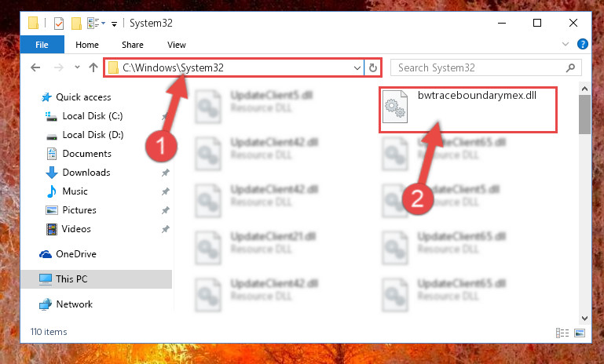This screenshot has height=364, width=604.
Task: Open the File menu
Action: pyautogui.click(x=42, y=45)
